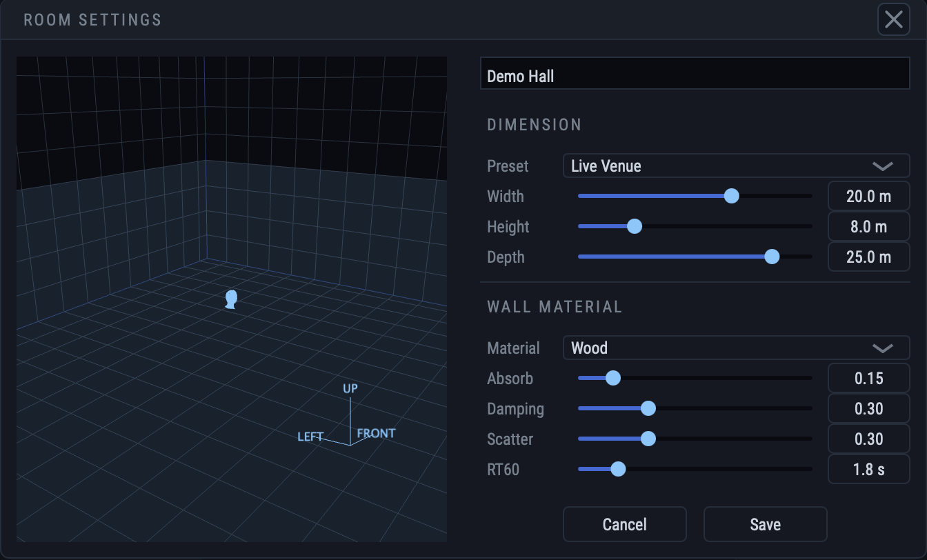Close the Room Settings dialog
Viewport: 927px width, 560px height.
(894, 19)
